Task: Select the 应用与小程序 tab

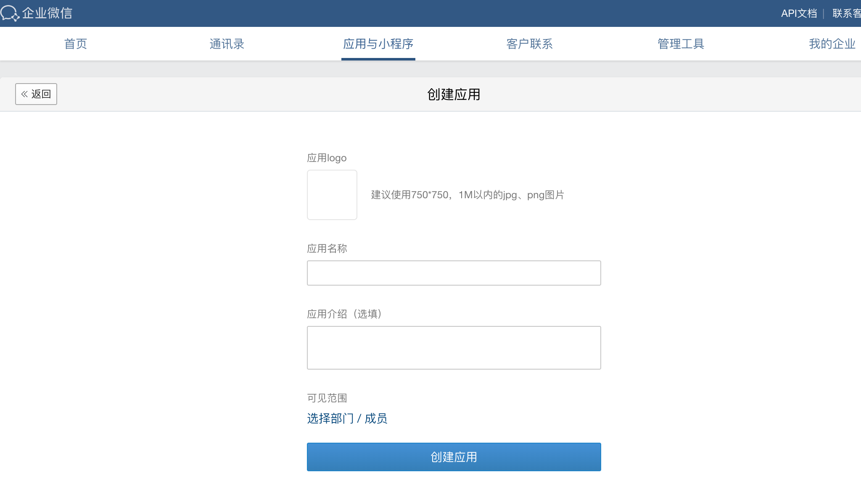Action: (378, 44)
